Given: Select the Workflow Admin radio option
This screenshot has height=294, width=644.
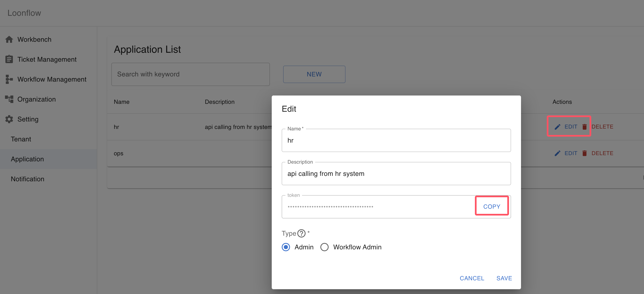Looking at the screenshot, I should click(324, 247).
